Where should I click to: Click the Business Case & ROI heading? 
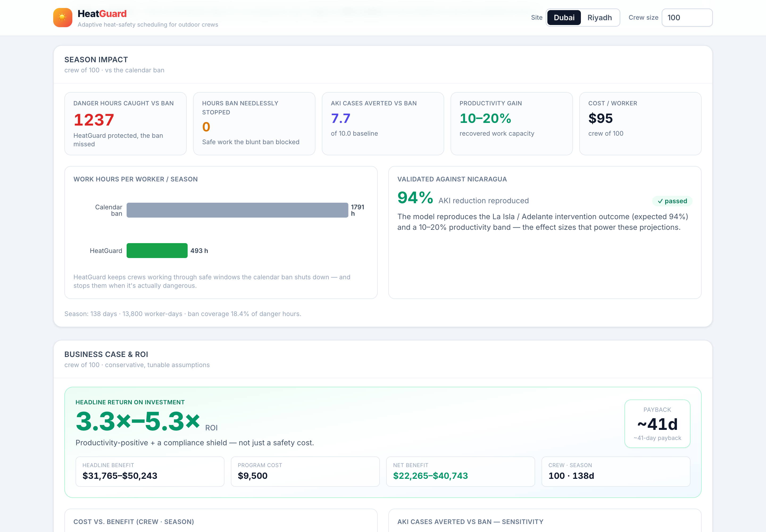click(x=106, y=354)
